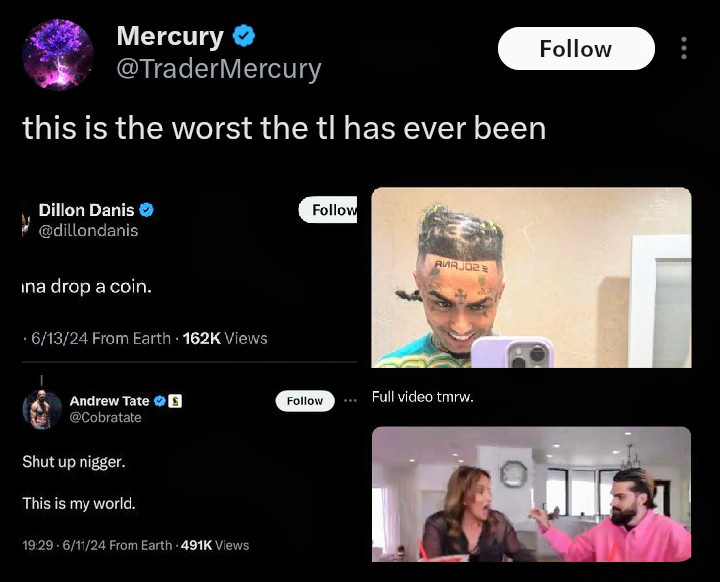720x582 pixels.
Task: Follow the Mercury account
Action: click(x=576, y=49)
